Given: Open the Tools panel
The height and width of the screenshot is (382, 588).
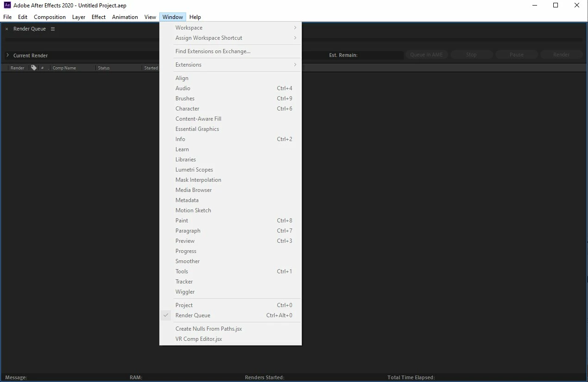Looking at the screenshot, I should tap(231, 271).
